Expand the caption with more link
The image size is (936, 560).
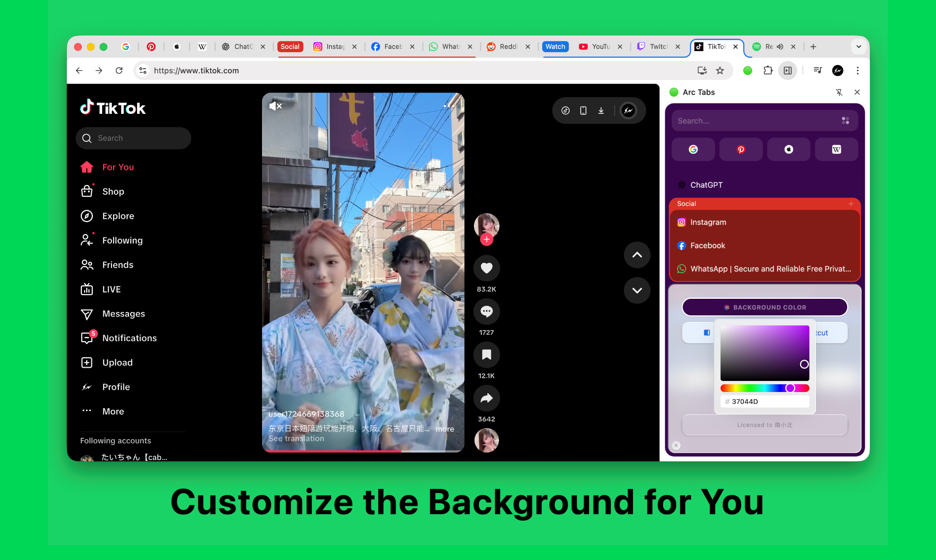click(x=444, y=429)
